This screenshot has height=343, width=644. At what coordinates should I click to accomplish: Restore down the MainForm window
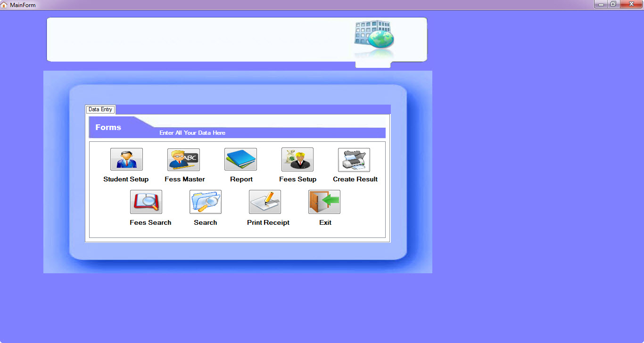(613, 4)
